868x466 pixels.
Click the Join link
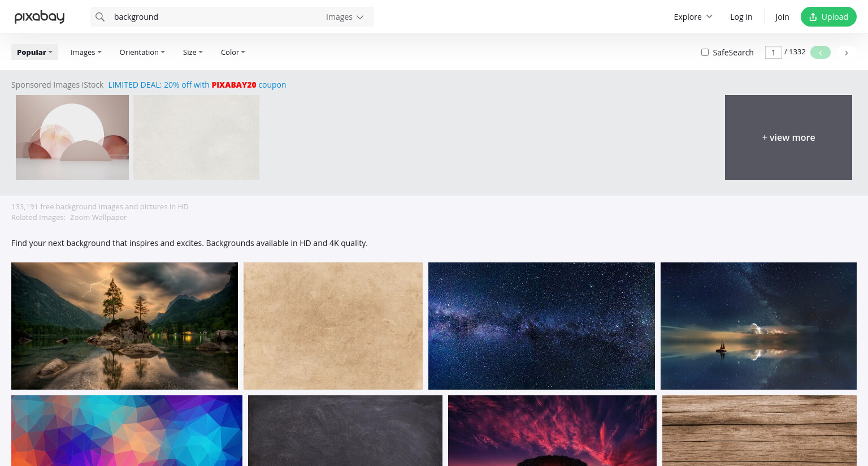coord(782,17)
